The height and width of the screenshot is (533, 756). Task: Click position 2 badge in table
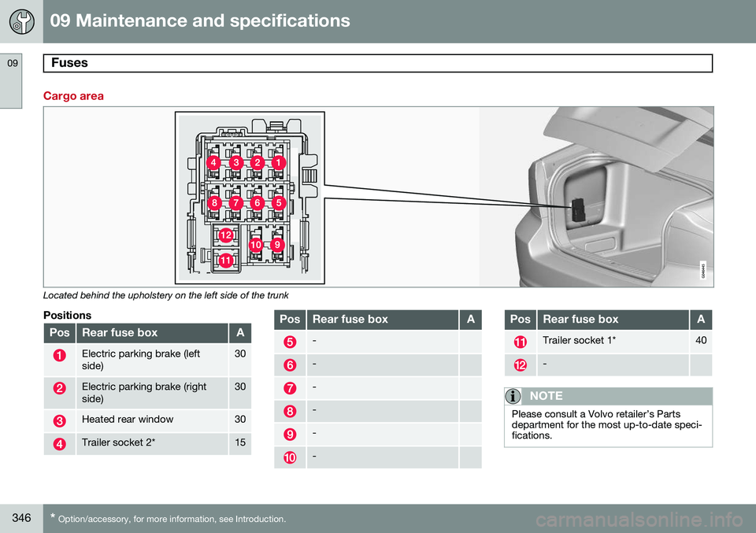60,388
